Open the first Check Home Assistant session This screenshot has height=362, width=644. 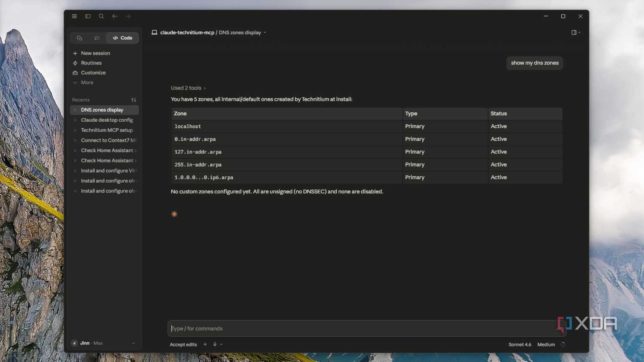click(x=104, y=151)
